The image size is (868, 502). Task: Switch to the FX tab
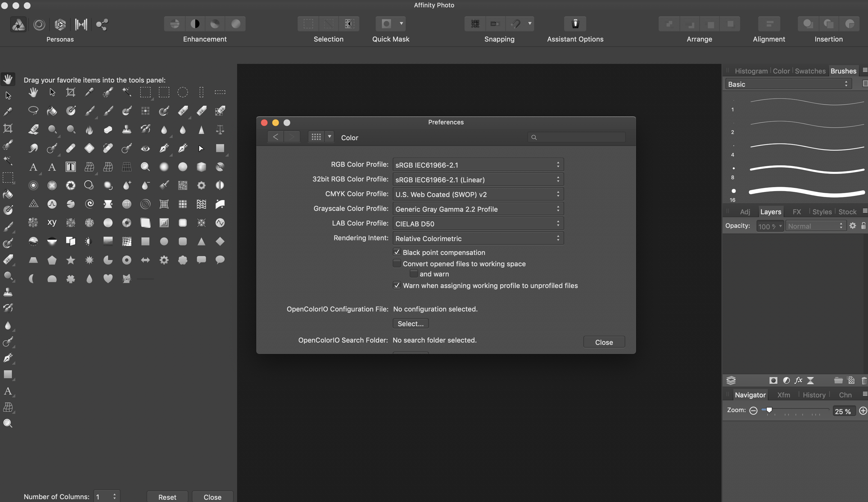coord(796,212)
